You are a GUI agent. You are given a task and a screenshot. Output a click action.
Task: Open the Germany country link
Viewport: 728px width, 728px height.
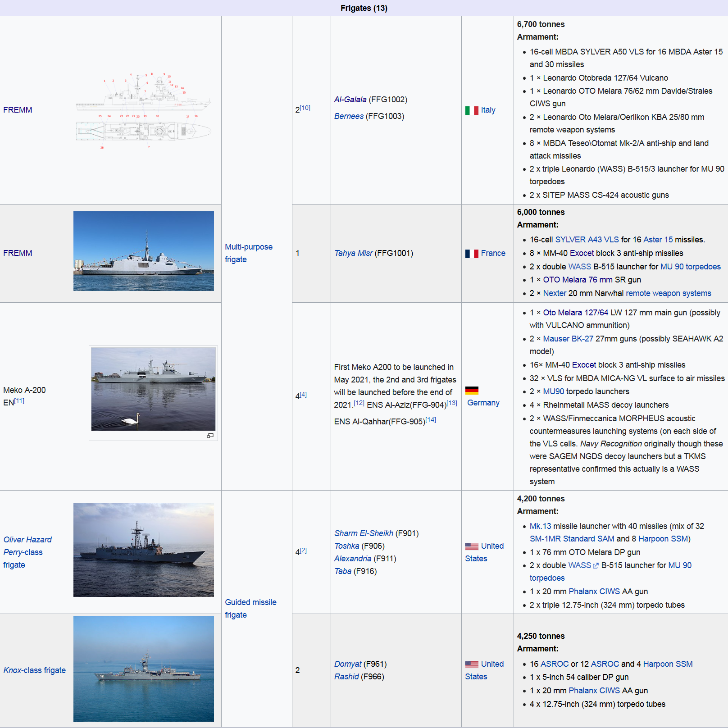(483, 403)
